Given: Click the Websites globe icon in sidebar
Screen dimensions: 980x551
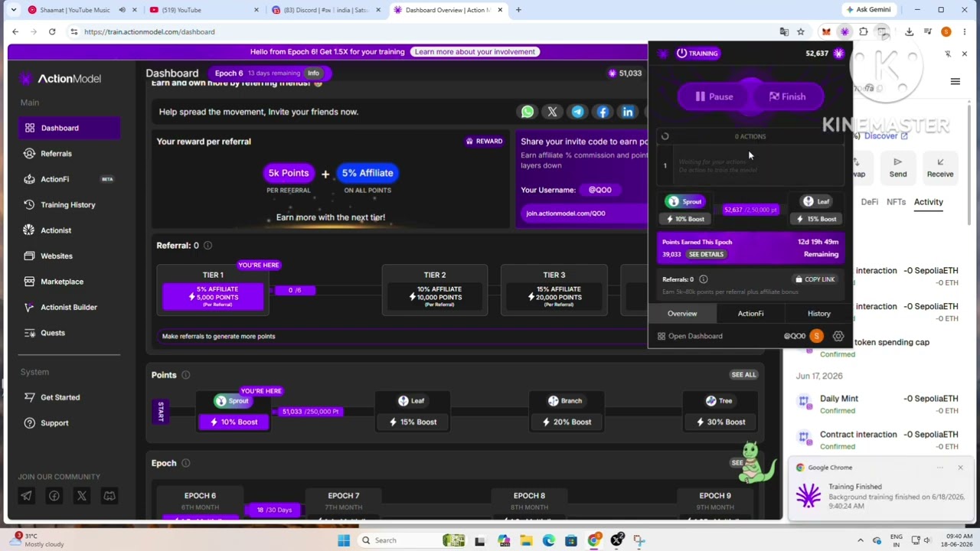Looking at the screenshot, I should pos(29,256).
